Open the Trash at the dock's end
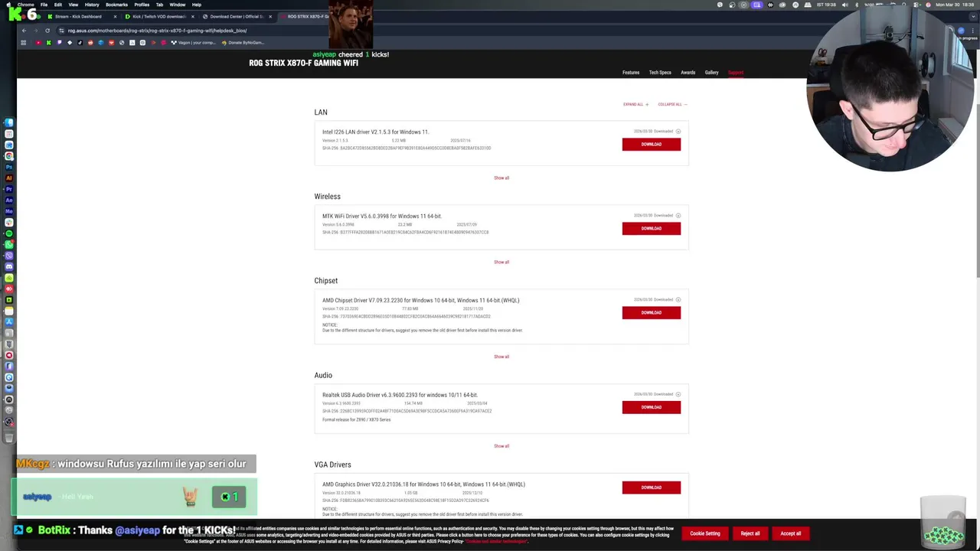This screenshot has height=551, width=980. click(9, 439)
